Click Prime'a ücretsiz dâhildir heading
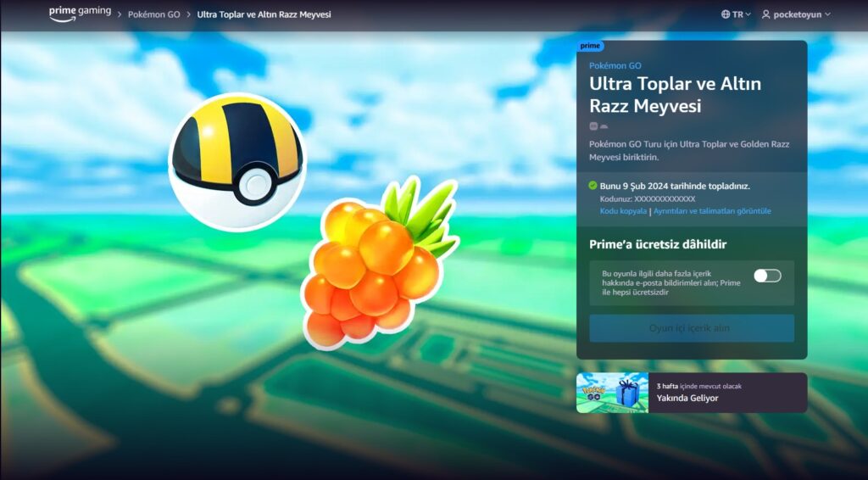This screenshot has width=868, height=480. [x=658, y=244]
